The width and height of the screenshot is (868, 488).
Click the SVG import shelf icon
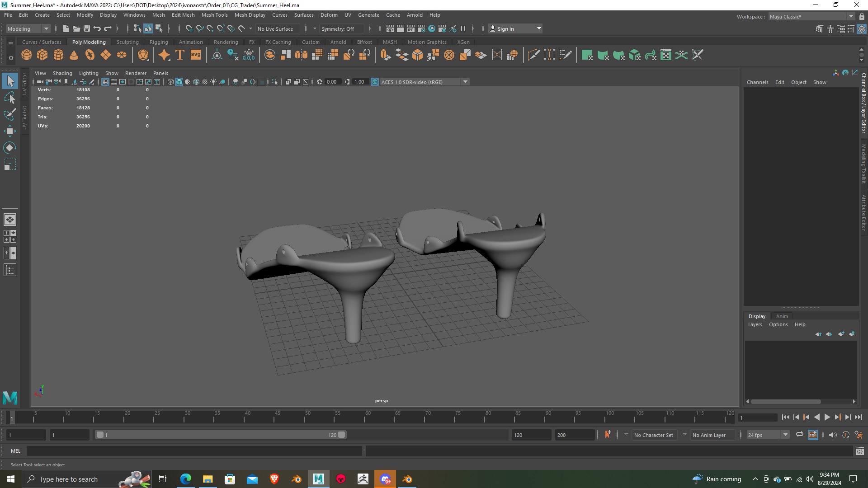pyautogui.click(x=196, y=55)
